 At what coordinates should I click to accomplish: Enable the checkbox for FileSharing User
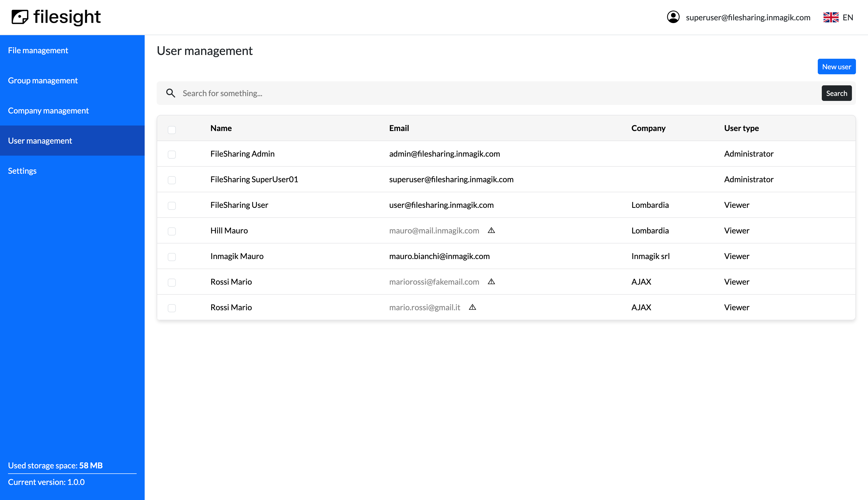172,206
